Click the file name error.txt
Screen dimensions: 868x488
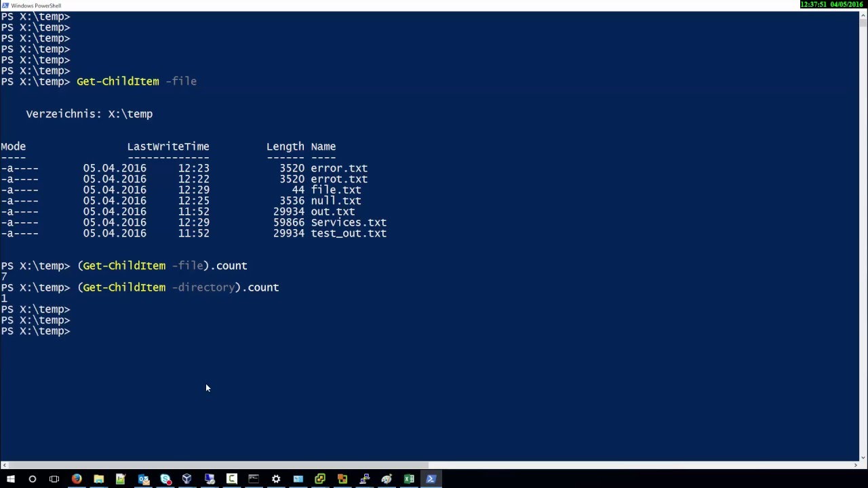tap(339, 168)
